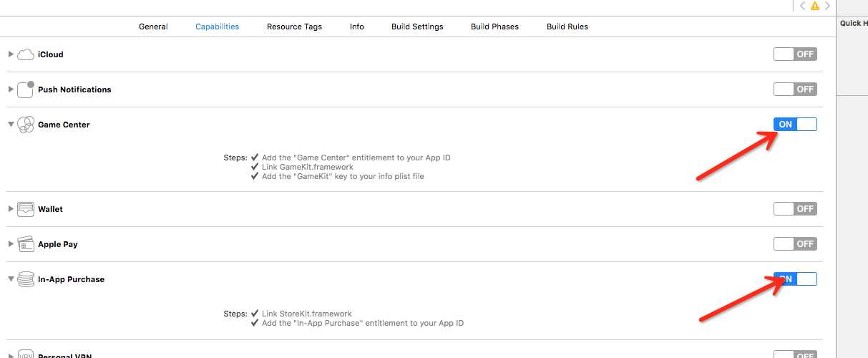Click the "Link StoreKit.framework" step
This screenshot has width=868, height=358.
307,314
